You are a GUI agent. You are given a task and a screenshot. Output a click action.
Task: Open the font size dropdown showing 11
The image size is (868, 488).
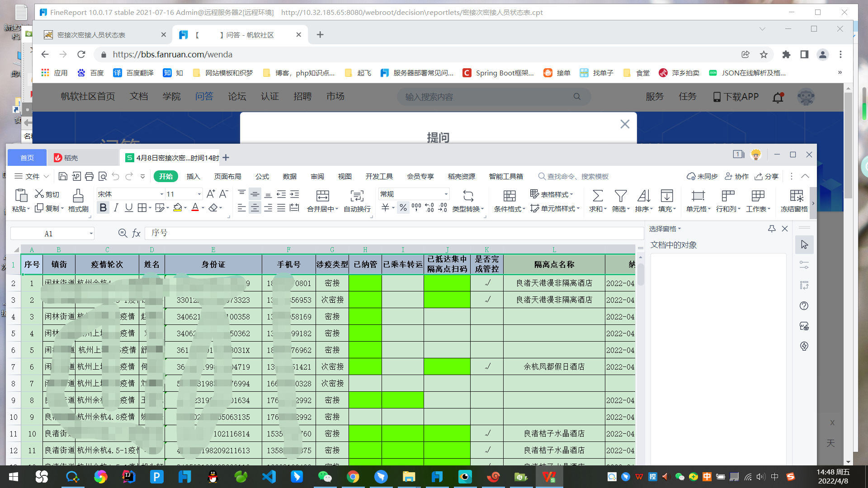coord(199,194)
